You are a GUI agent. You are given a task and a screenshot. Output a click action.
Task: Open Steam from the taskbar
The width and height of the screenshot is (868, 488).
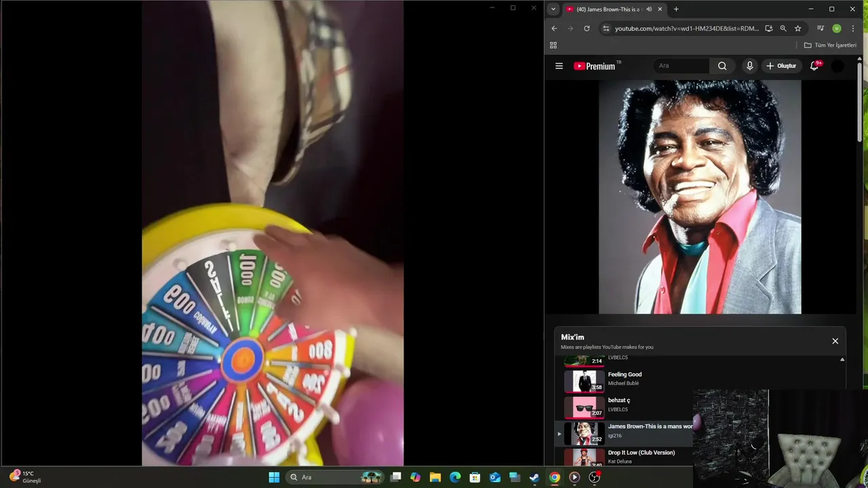coord(534,477)
